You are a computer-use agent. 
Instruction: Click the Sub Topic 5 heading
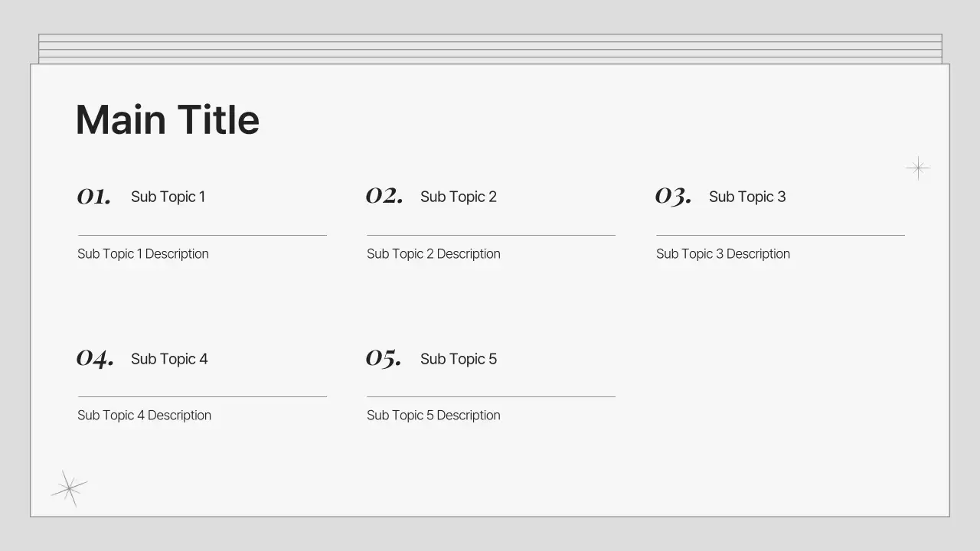coord(458,359)
